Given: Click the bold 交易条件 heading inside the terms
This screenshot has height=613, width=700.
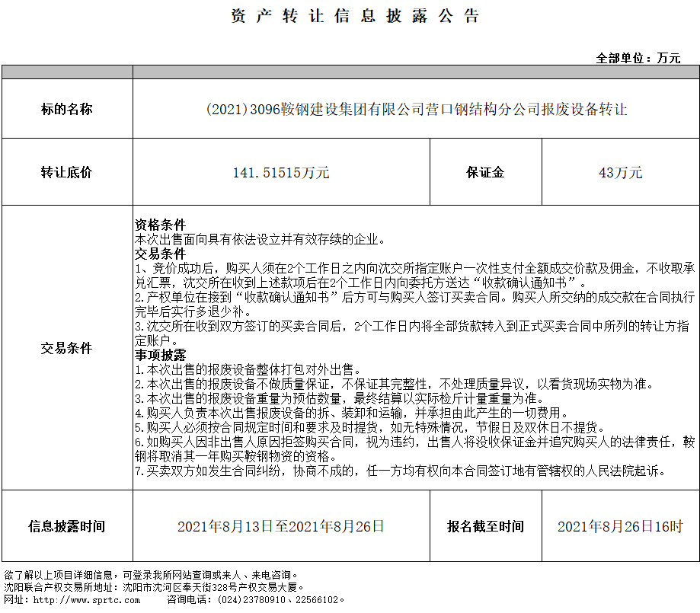Looking at the screenshot, I should click(x=160, y=254).
